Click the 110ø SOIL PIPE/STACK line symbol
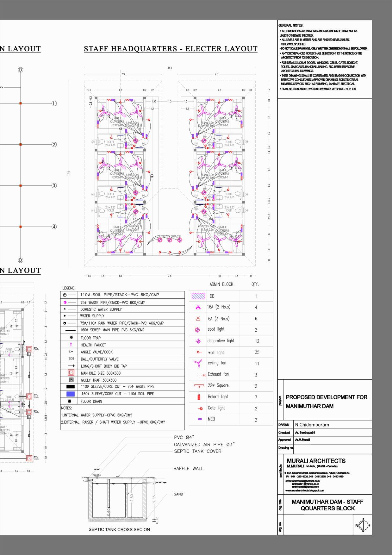Screen dimensions: 392x555 (x=69, y=295)
